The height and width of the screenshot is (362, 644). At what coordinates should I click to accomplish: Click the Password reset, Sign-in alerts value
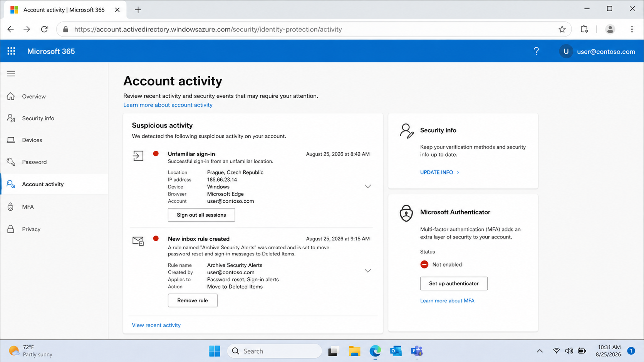(243, 280)
